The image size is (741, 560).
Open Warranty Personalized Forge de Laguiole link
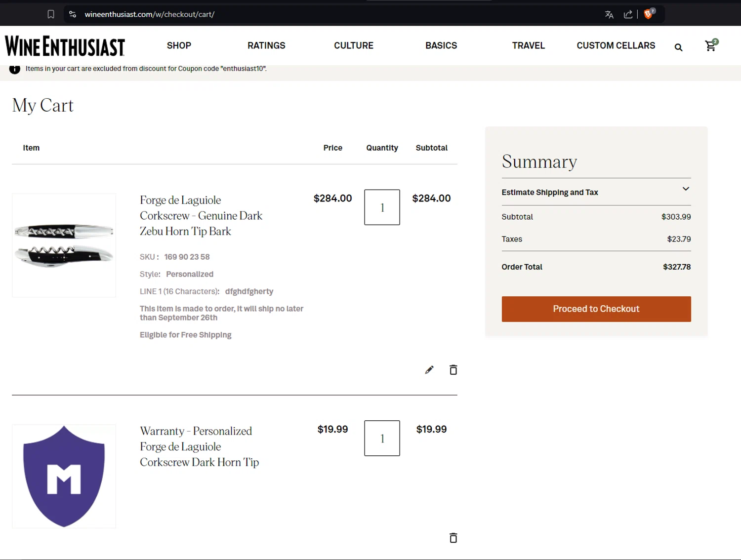point(199,446)
